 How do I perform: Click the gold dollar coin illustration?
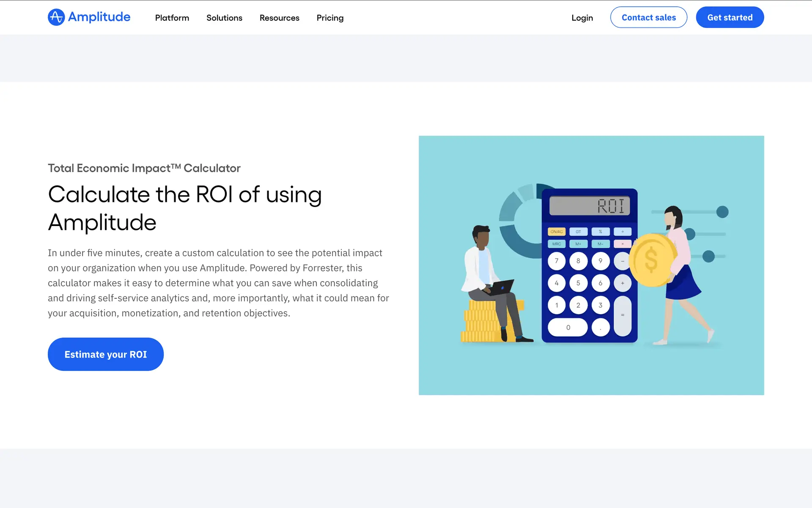point(651,260)
